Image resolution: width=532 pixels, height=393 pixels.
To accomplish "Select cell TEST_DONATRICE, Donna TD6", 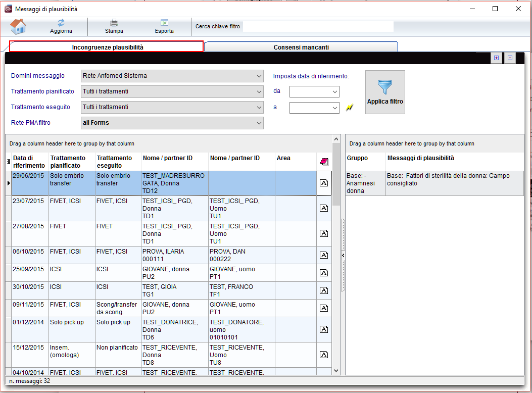I will (x=175, y=329).
